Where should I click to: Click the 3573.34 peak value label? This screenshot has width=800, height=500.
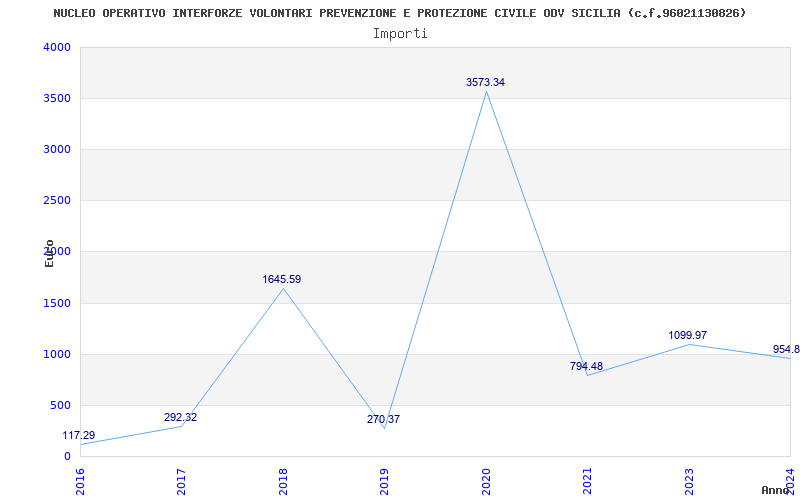point(485,82)
